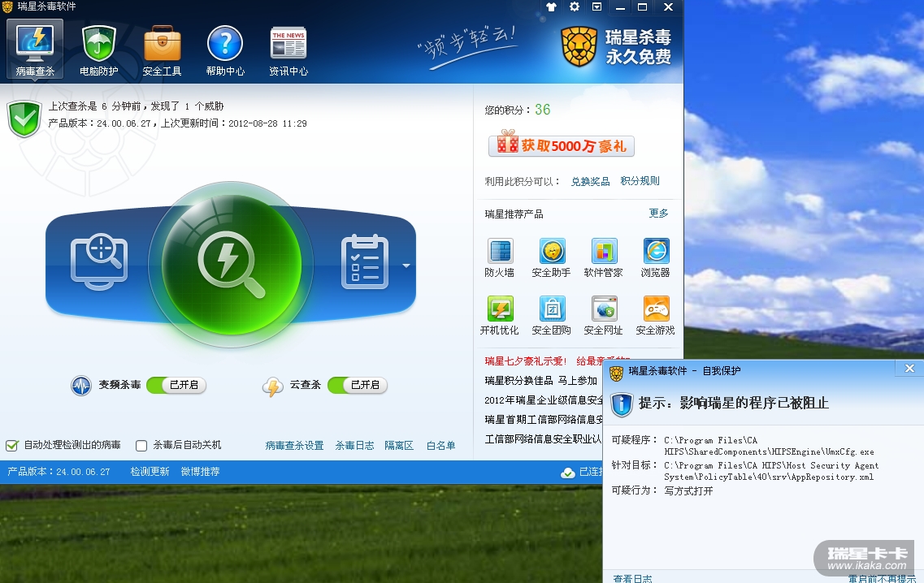924x583 pixels.
Task: Open settings gear icon in title bar
Action: [x=575, y=7]
